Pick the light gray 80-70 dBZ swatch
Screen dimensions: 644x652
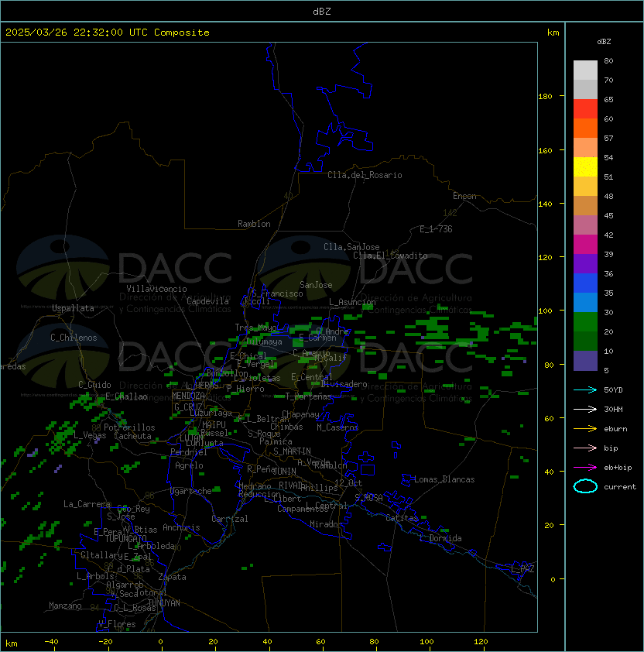[585, 70]
